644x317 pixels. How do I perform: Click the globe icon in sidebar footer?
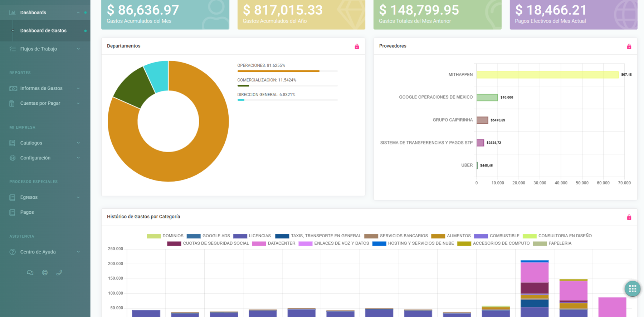(x=45, y=273)
